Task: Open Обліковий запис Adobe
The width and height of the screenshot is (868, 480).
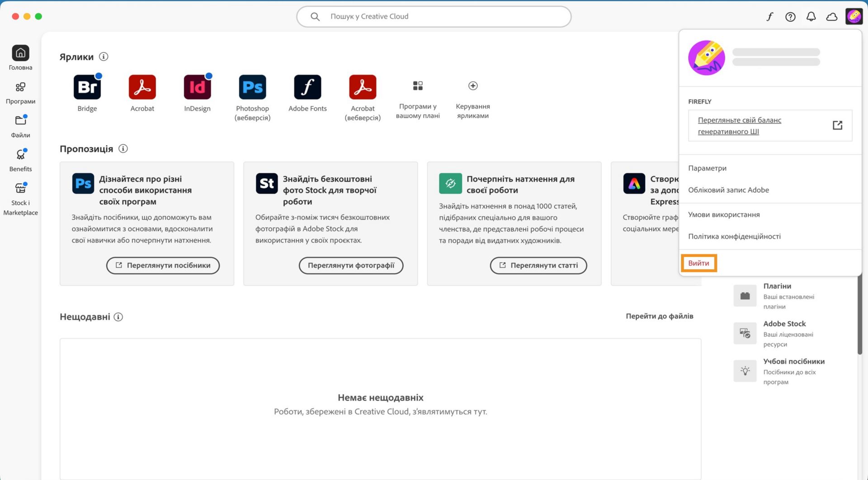Action: pos(728,190)
